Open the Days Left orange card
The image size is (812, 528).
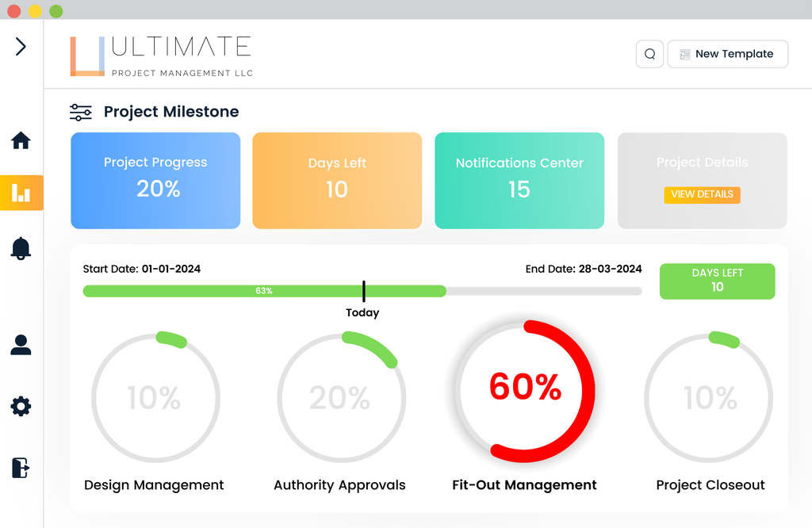(x=337, y=181)
